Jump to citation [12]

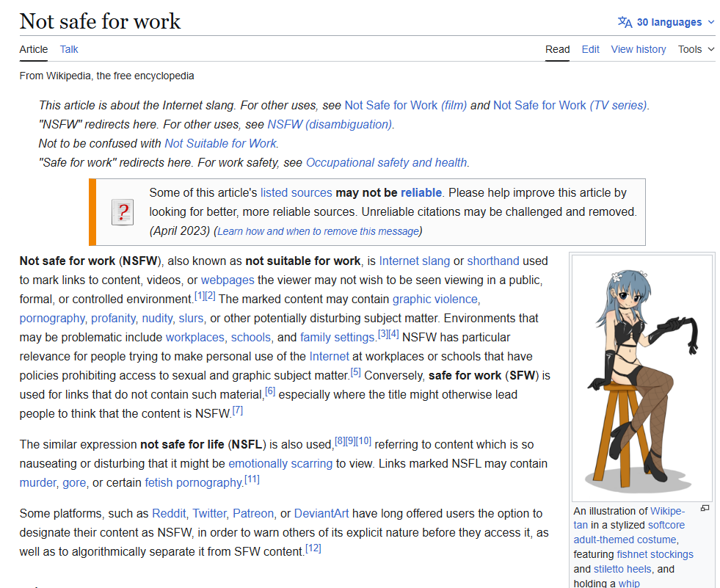click(313, 548)
